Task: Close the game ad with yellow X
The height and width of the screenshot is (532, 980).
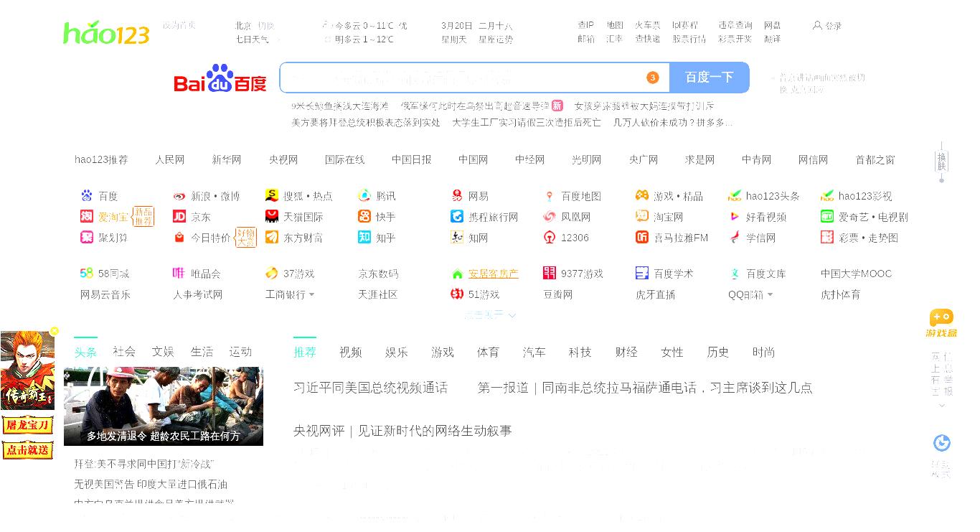Action: (55, 331)
